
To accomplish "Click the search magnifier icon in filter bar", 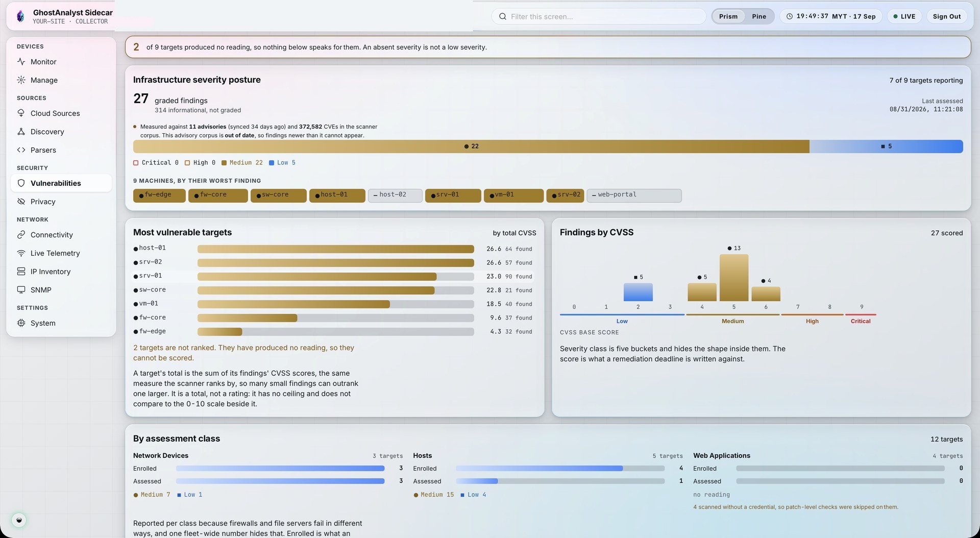I will click(x=503, y=16).
